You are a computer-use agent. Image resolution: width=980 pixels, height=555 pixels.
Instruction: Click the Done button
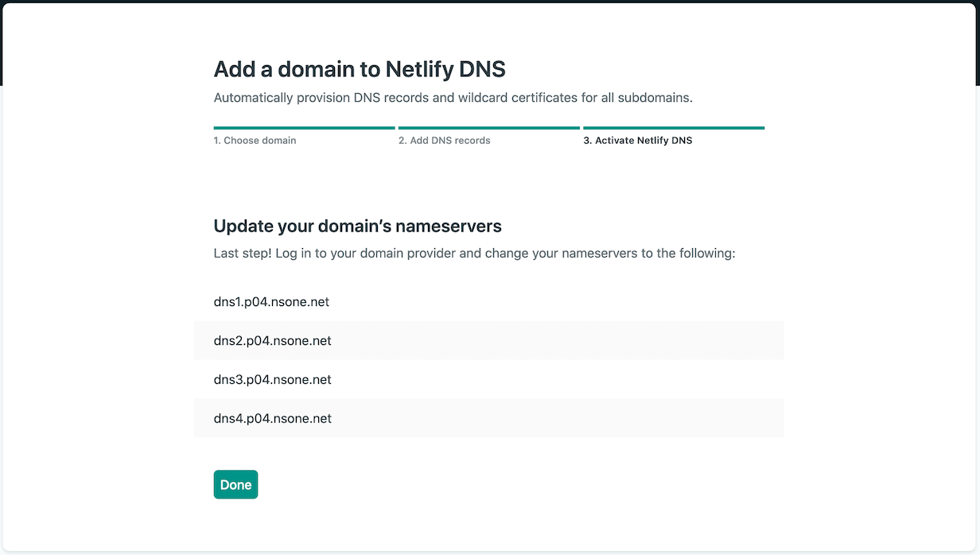[235, 484]
